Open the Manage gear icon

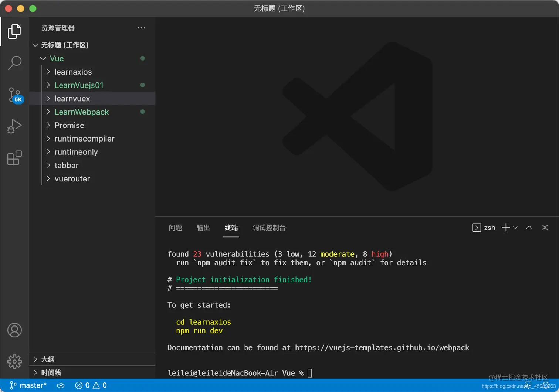[14, 362]
